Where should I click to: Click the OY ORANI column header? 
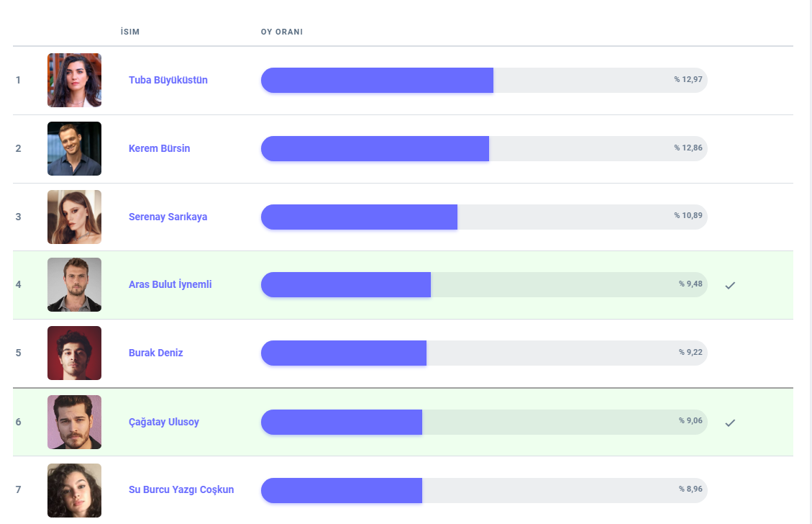(281, 32)
